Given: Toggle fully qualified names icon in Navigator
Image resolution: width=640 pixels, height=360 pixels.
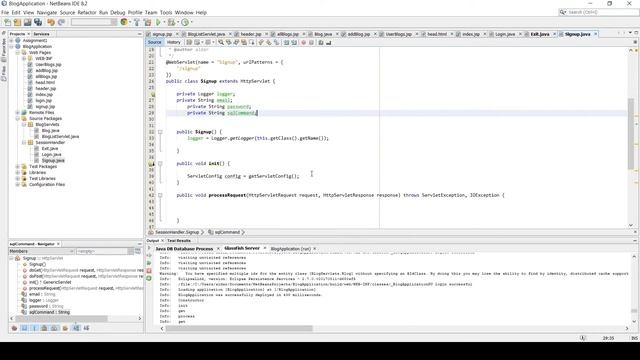Looking at the screenshot, I should tap(65, 328).
